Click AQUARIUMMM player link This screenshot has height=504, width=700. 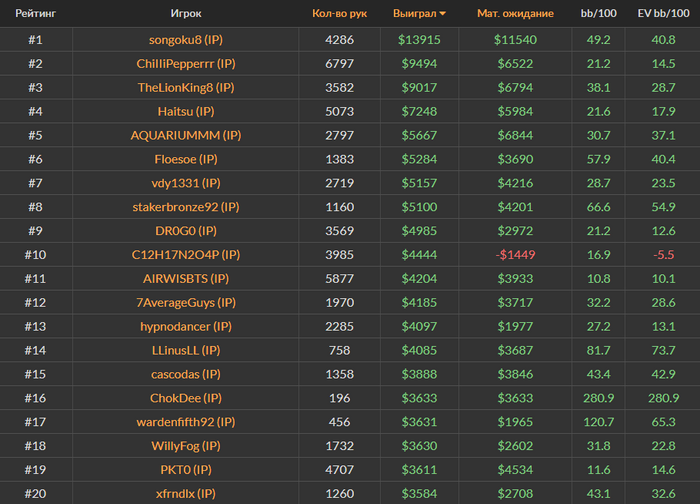[185, 135]
